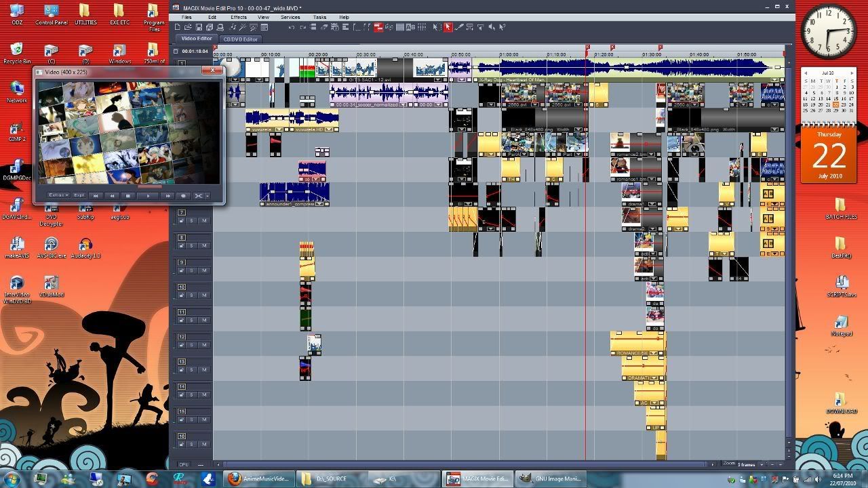Click the music note audio icon
The height and width of the screenshot is (488, 868).
click(232, 27)
